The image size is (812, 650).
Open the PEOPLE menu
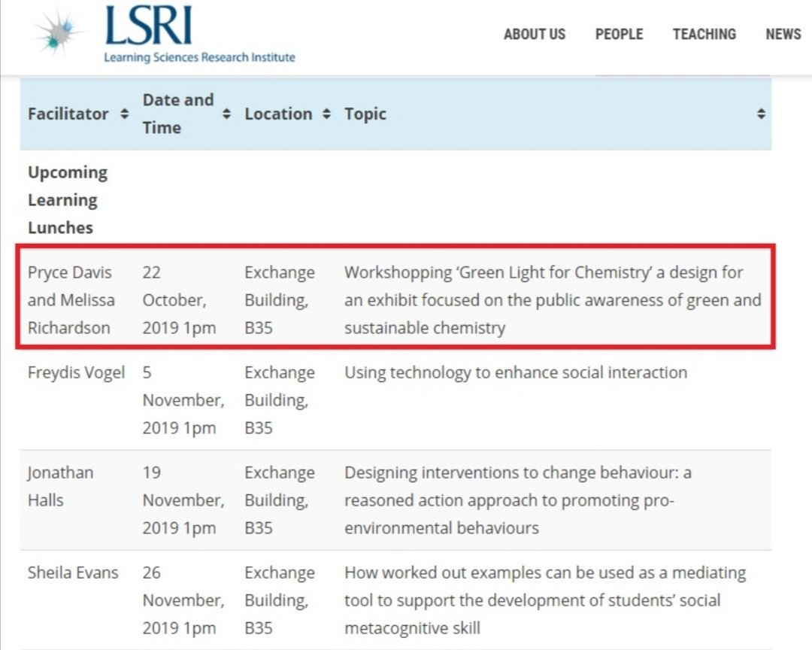619,34
